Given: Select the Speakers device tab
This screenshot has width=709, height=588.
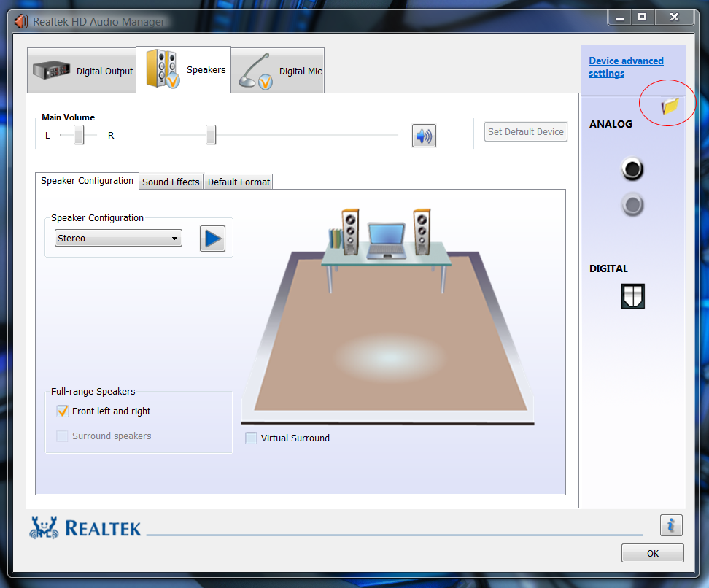Looking at the screenshot, I should click(x=184, y=69).
